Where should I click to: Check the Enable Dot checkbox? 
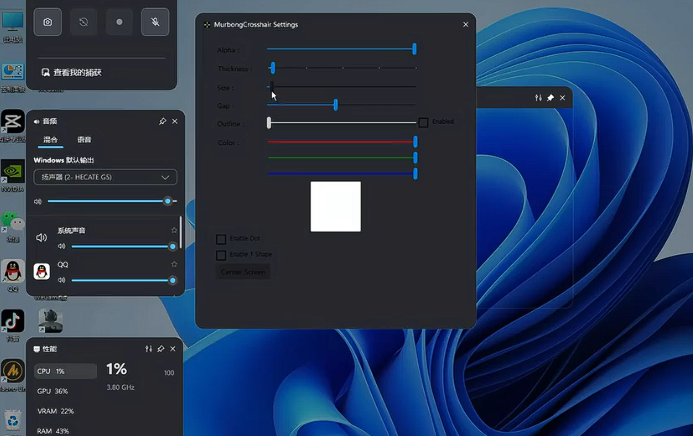[221, 239]
